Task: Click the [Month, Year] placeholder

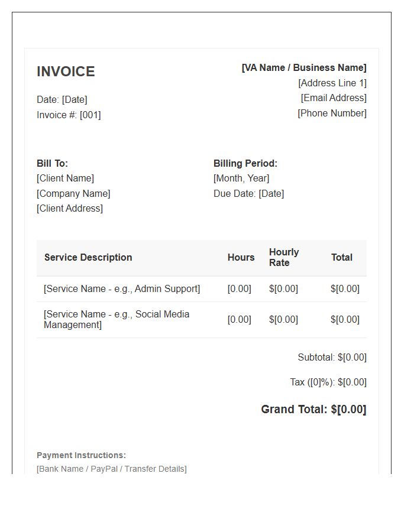Action: click(x=241, y=178)
